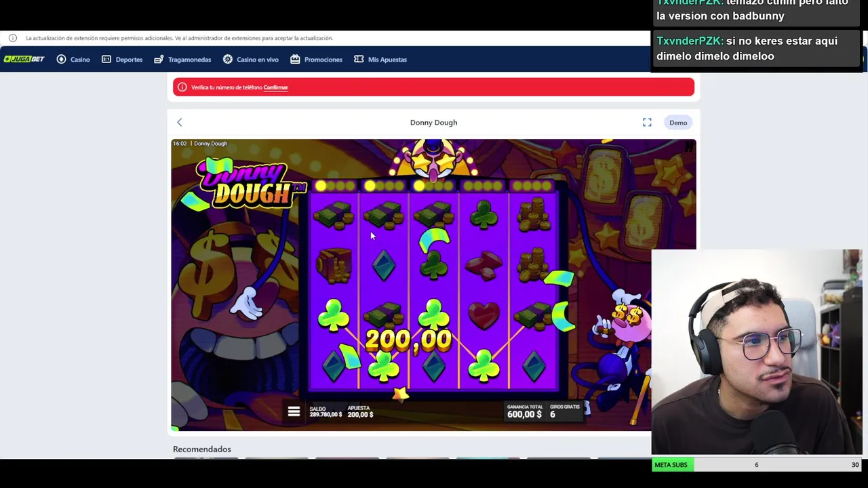This screenshot has height=488, width=868.
Task: Click the Donny Dough page title
Action: [433, 123]
